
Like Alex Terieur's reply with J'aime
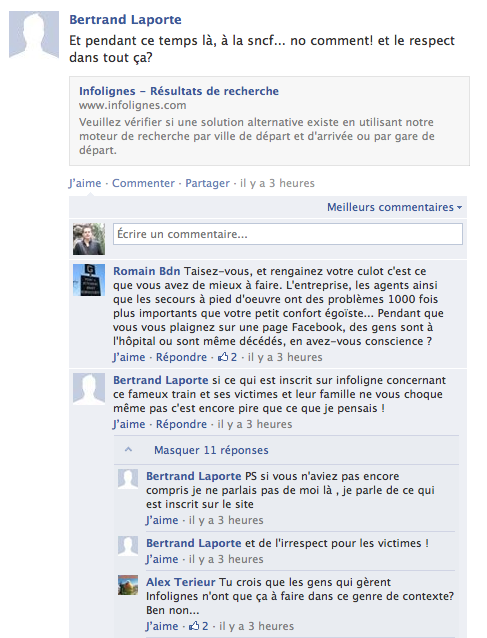coord(162,626)
